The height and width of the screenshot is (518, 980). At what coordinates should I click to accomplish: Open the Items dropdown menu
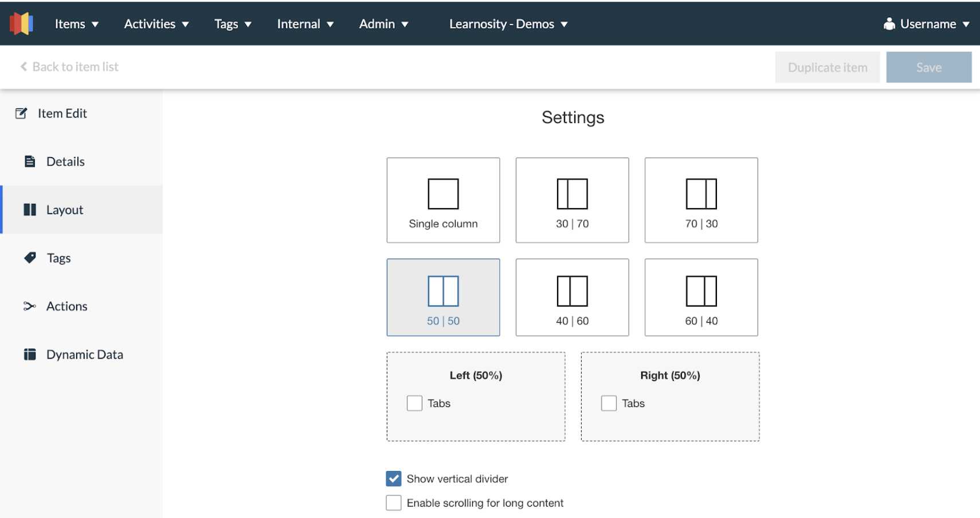coord(77,23)
